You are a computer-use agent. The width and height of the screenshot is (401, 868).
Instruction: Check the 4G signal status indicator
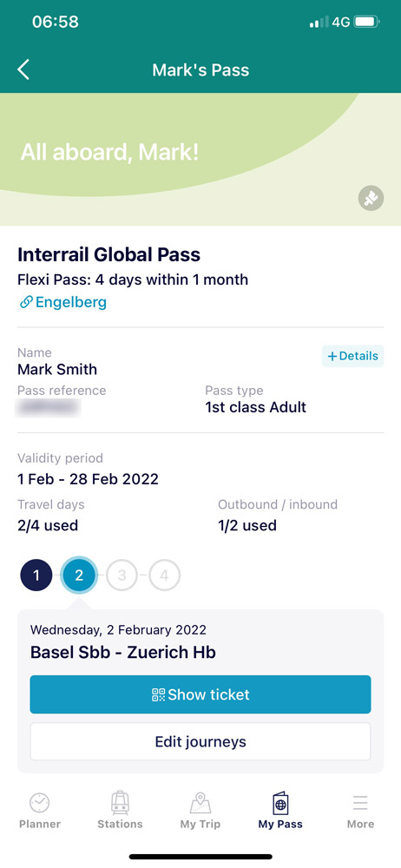click(x=340, y=23)
